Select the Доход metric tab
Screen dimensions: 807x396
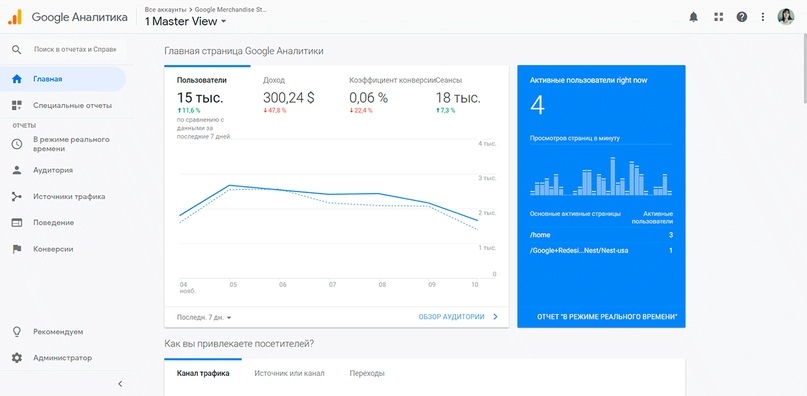[x=293, y=96]
